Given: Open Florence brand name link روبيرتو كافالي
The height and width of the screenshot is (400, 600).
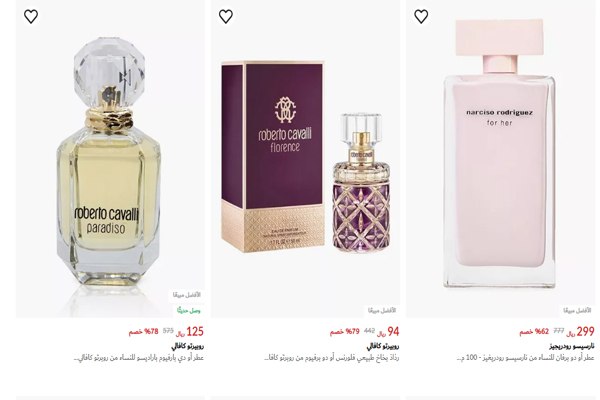Looking at the screenshot, I should (383, 346).
